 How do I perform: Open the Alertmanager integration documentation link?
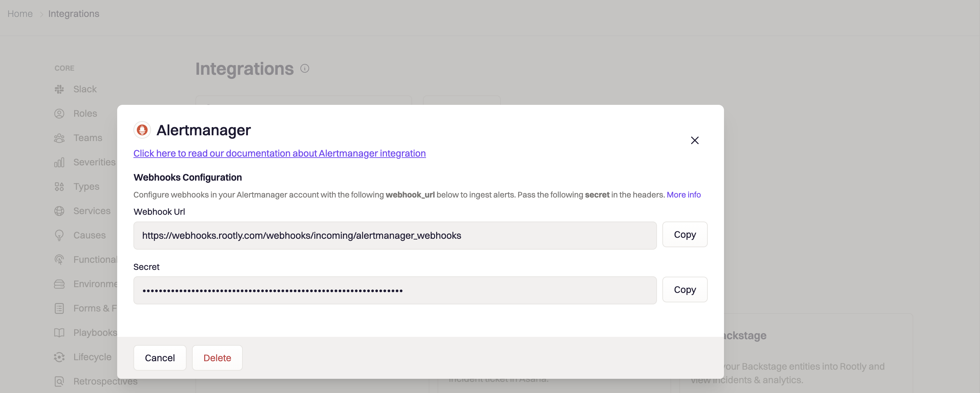point(279,153)
